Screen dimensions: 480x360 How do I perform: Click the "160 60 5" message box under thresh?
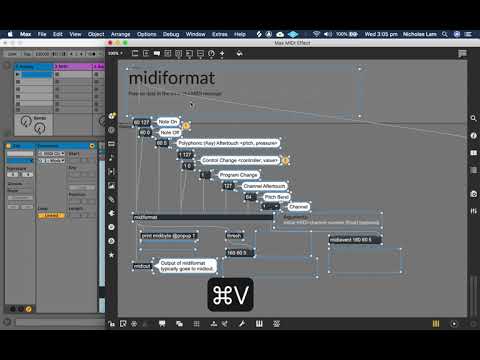coord(239,253)
